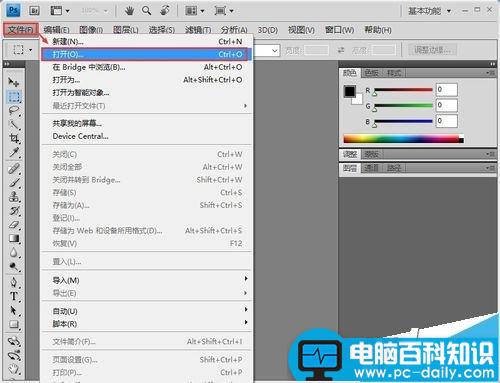Screen dimensions: 500x383
Task: Click the red R slider track
Action: point(403,90)
